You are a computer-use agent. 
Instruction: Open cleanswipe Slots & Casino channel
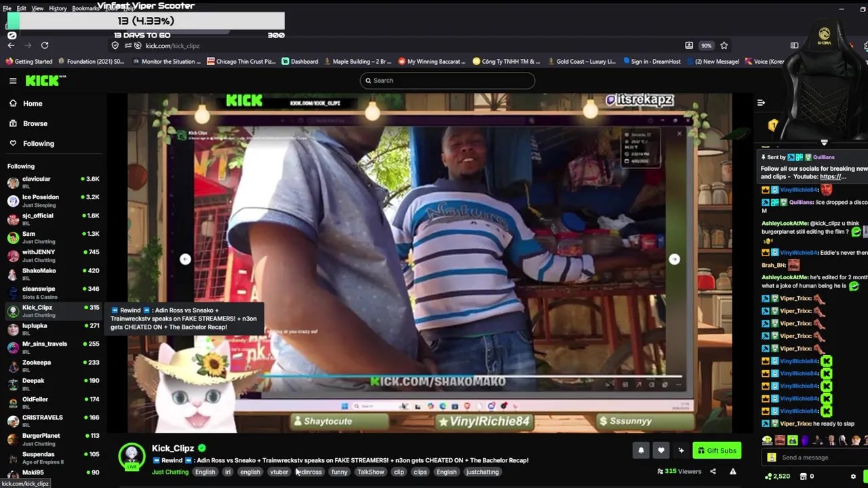pyautogui.click(x=53, y=292)
